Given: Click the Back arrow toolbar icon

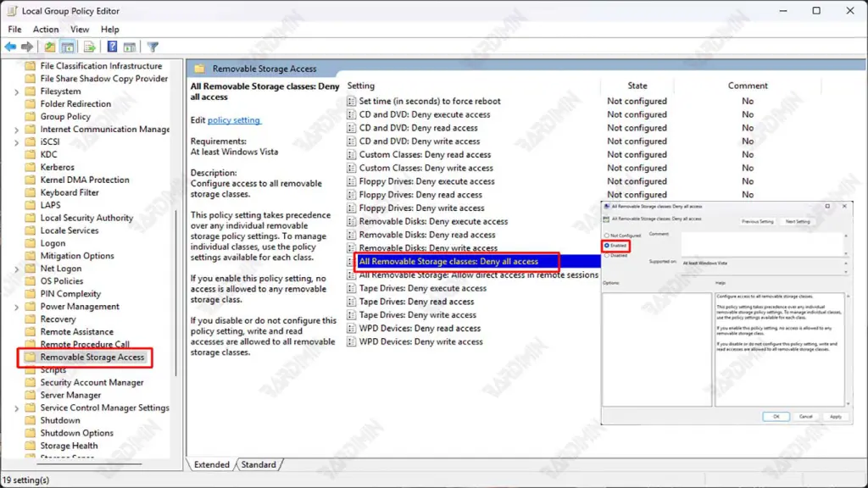Looking at the screenshot, I should [x=10, y=47].
